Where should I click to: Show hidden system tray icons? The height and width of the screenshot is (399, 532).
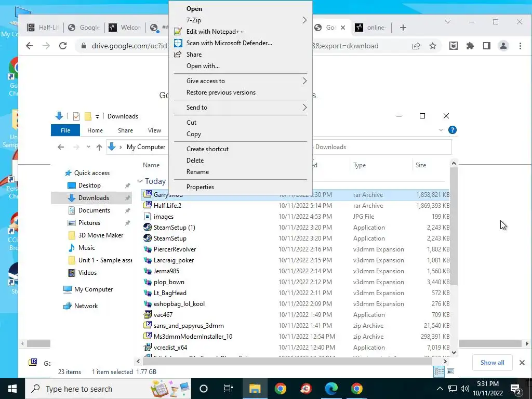[x=440, y=389]
